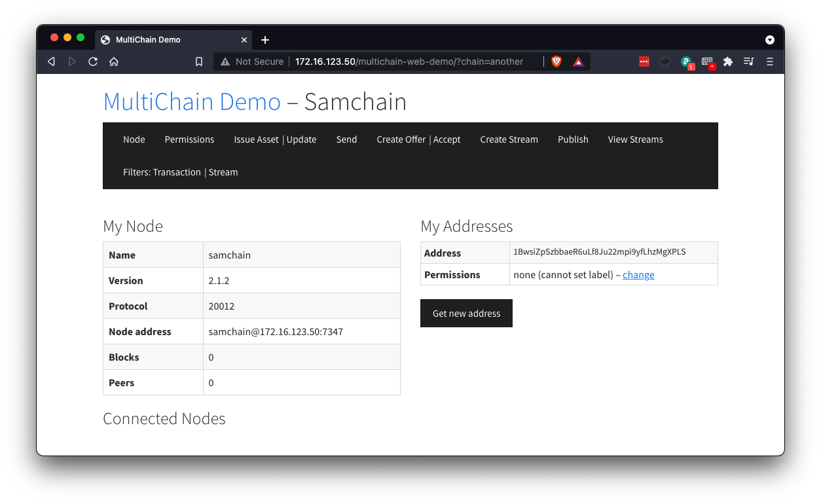Click the version value 2.1.2

pyautogui.click(x=219, y=281)
